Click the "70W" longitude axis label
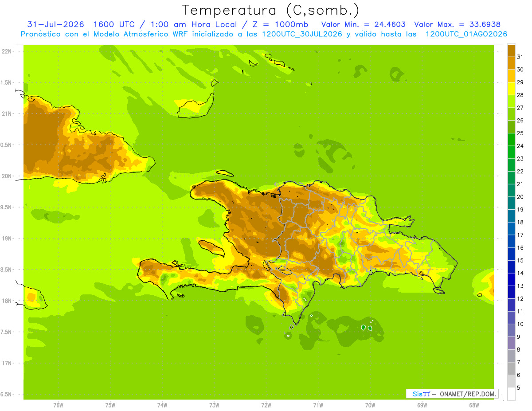This screenshot has height=411, width=532. [370, 405]
